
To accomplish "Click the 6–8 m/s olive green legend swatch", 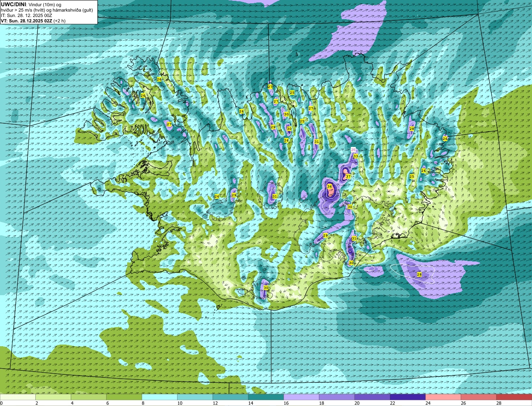I will point(124,397).
